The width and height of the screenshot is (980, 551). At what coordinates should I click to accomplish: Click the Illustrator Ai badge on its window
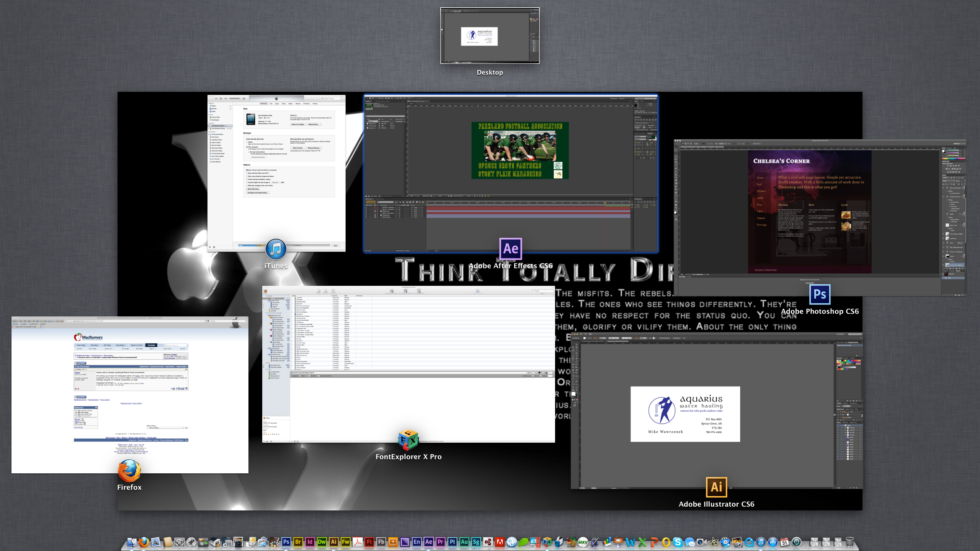point(717,487)
